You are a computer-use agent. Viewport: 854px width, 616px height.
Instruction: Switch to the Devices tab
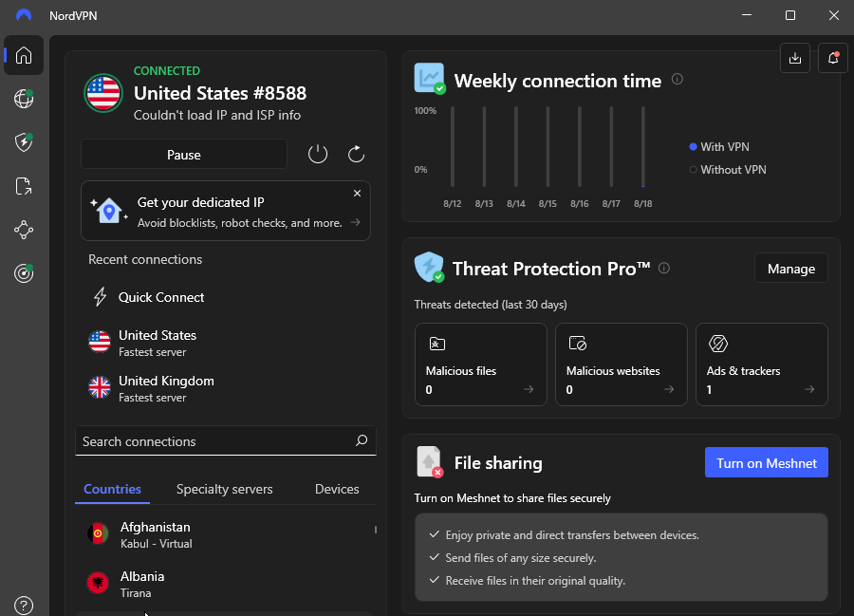pos(337,490)
